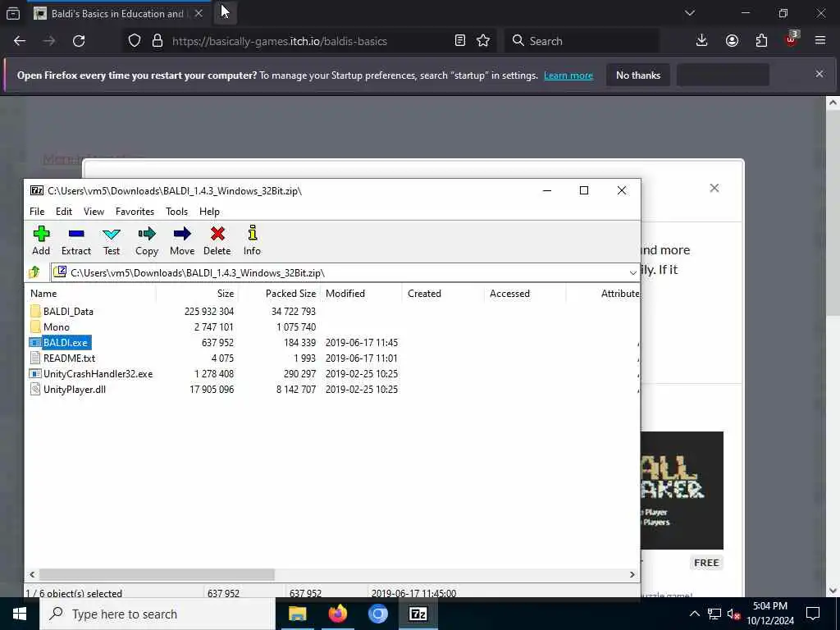Screen dimensions: 840x630
Task: Click No thanks on the Firefox startup banner
Action: (x=638, y=75)
